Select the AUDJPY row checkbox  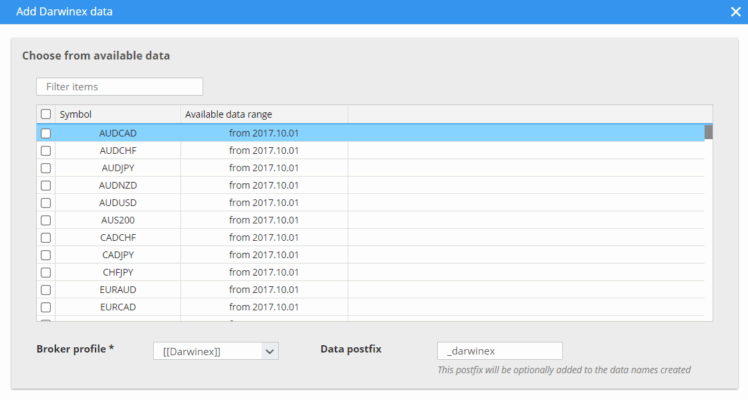point(45,168)
